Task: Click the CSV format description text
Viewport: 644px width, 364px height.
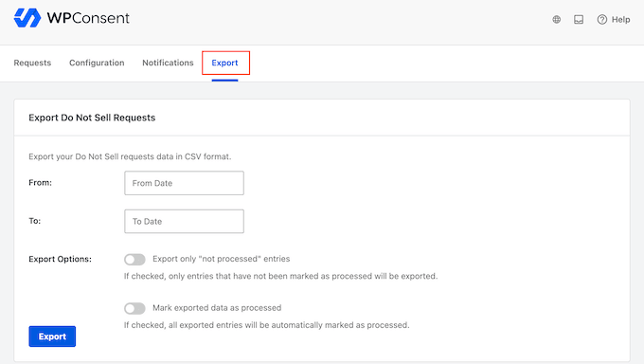Action: point(130,156)
